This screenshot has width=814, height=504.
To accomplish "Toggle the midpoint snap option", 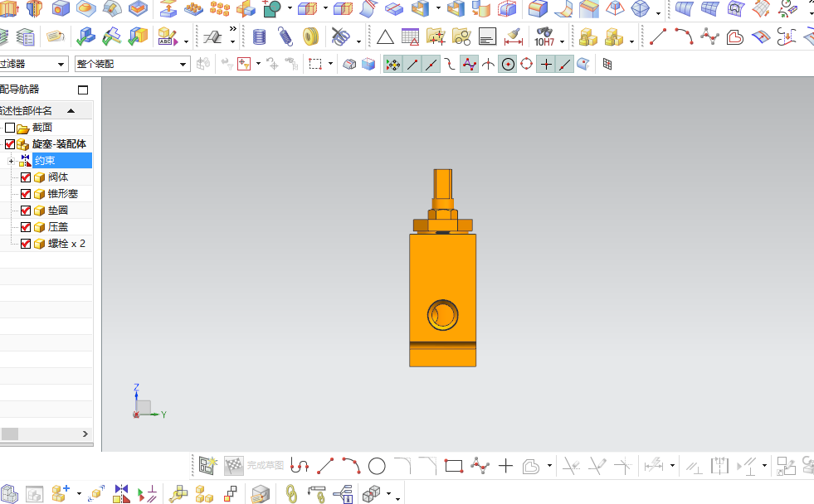I will tap(431, 65).
